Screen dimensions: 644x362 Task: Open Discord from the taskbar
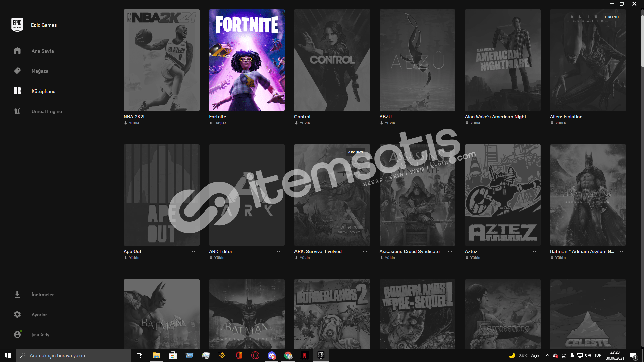click(271, 355)
